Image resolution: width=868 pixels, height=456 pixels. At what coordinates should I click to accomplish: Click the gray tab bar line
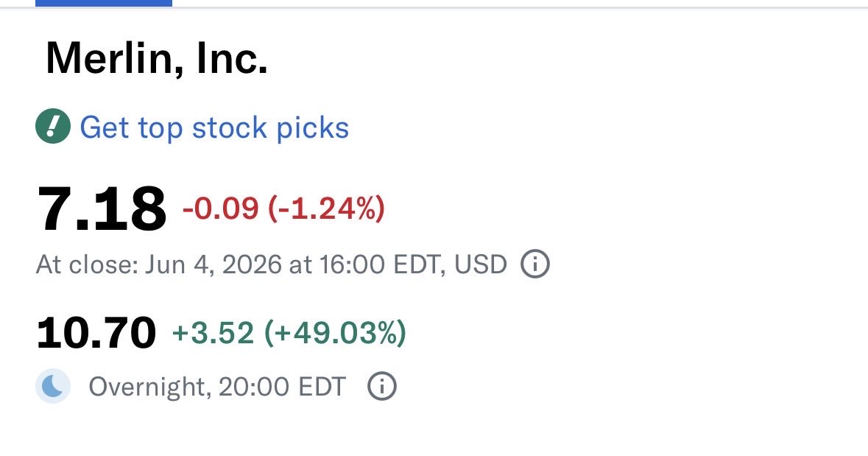click(520, 7)
